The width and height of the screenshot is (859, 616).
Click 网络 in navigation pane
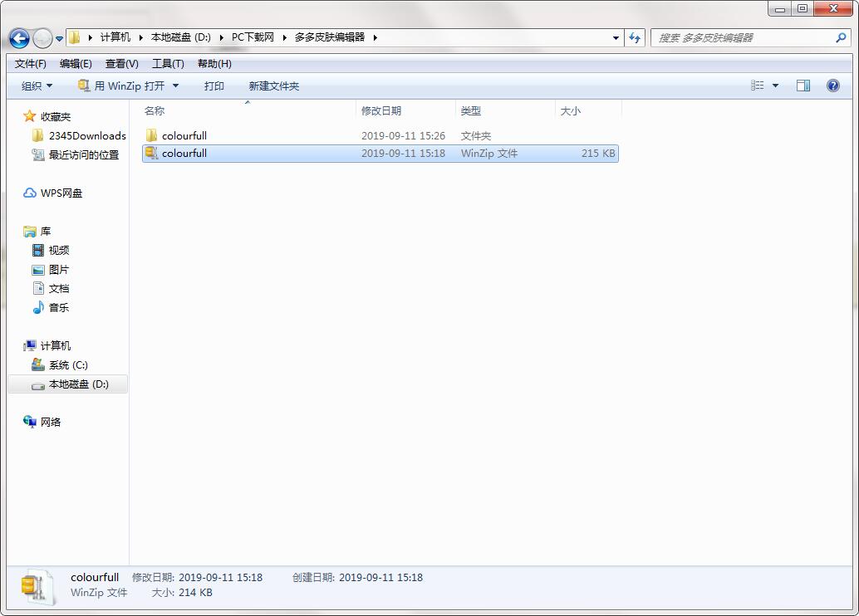(51, 423)
